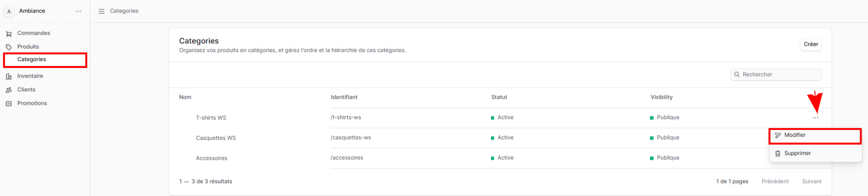Click the Inventaire building icon
This screenshot has width=868, height=196.
(9, 77)
